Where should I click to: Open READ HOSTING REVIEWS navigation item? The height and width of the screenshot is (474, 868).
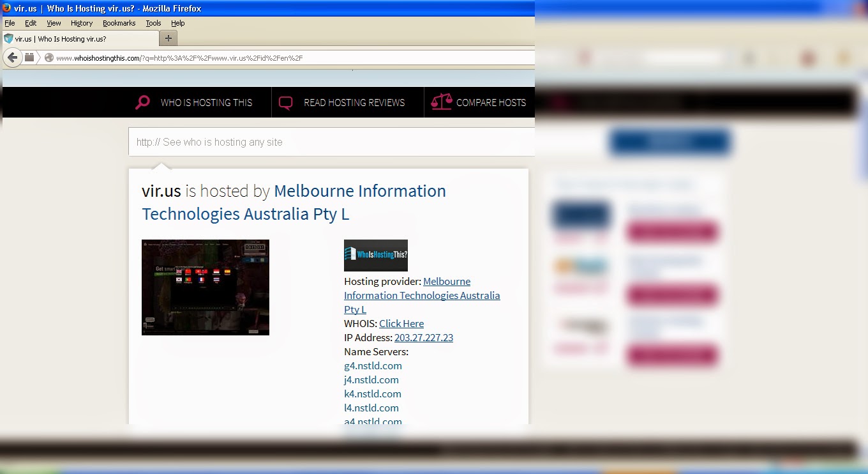[354, 103]
